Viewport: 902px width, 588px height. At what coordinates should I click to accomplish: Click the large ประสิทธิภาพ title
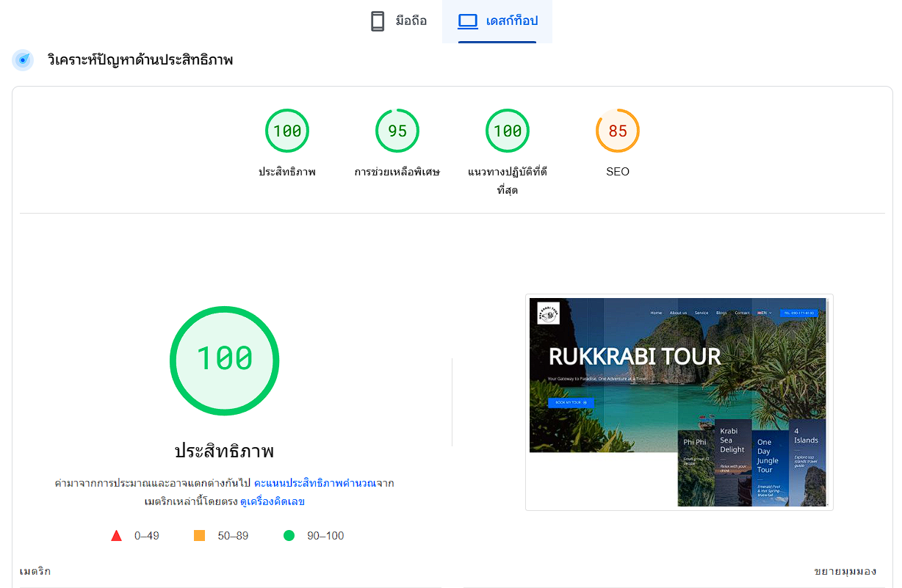[x=225, y=451]
